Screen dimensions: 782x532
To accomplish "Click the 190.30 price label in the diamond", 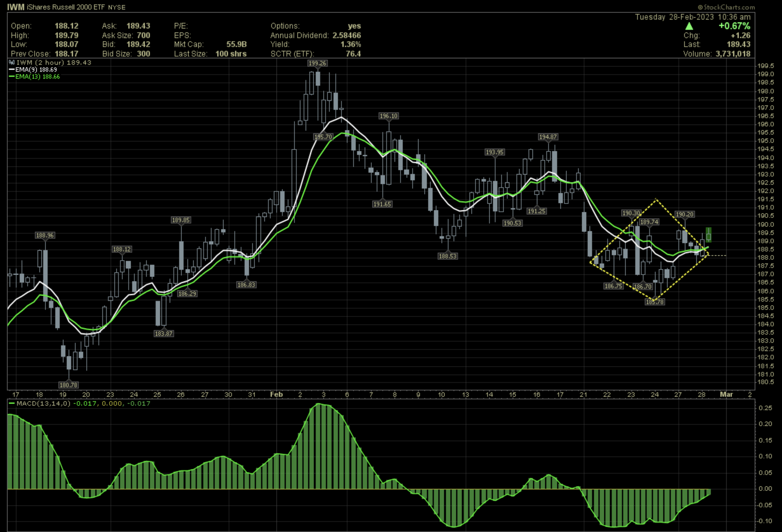I will tap(631, 213).
